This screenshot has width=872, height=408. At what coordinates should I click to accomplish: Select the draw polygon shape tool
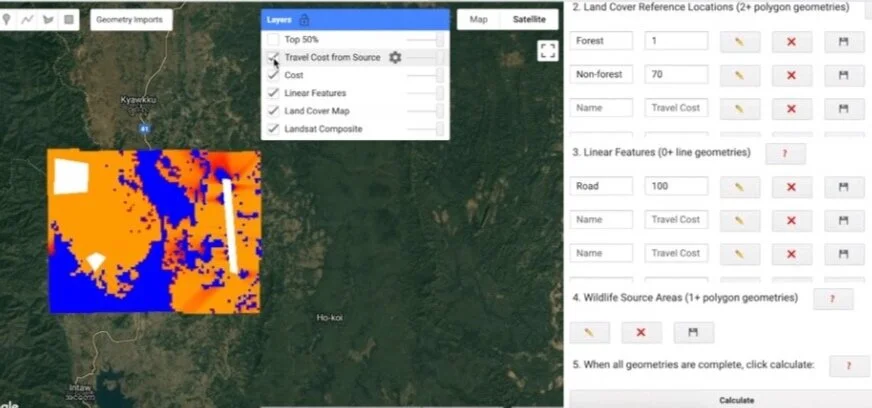48,19
